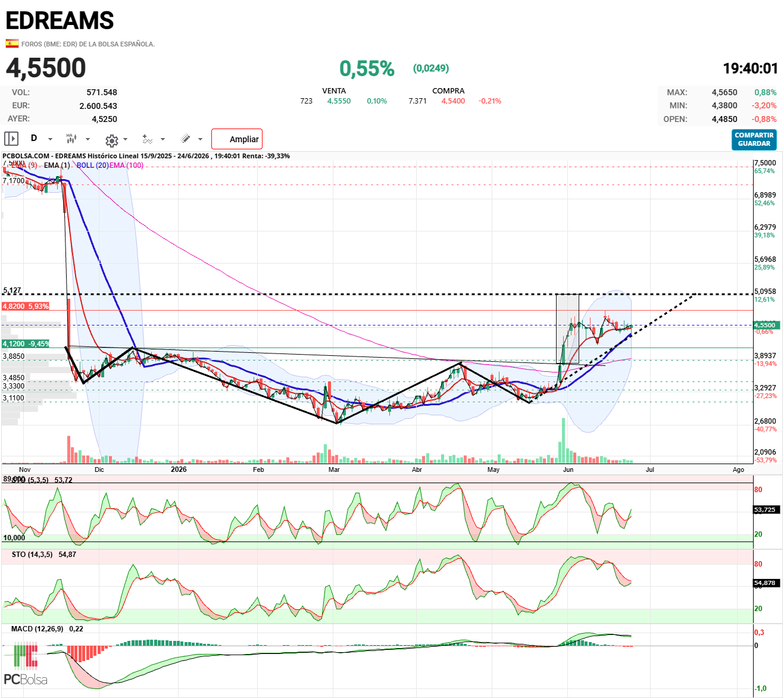Click the MACD (12,26,9) indicator label
The width and height of the screenshot is (784, 698).
click(x=37, y=628)
